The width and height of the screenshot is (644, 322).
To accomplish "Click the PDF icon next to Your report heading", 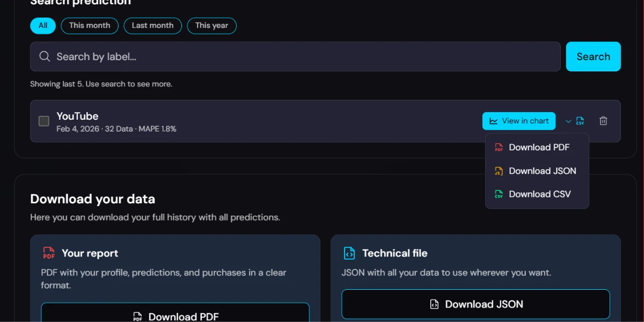I will tap(48, 253).
